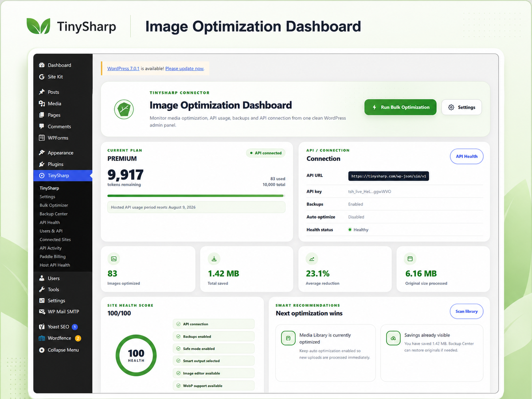
Task: Click the Dashboard gauge icon in sidebar
Action: coord(42,65)
